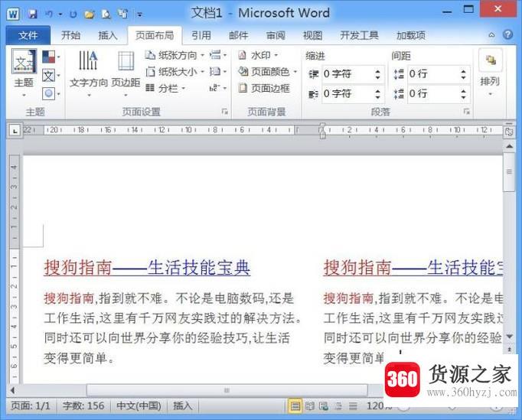Open the theme effects dropdown
522x420 pixels.
coord(51,94)
